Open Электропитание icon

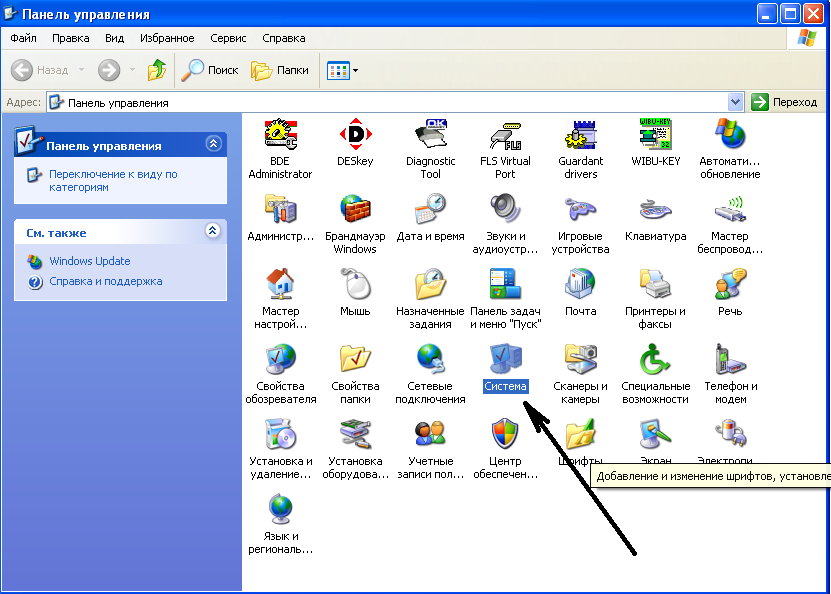tap(730, 435)
